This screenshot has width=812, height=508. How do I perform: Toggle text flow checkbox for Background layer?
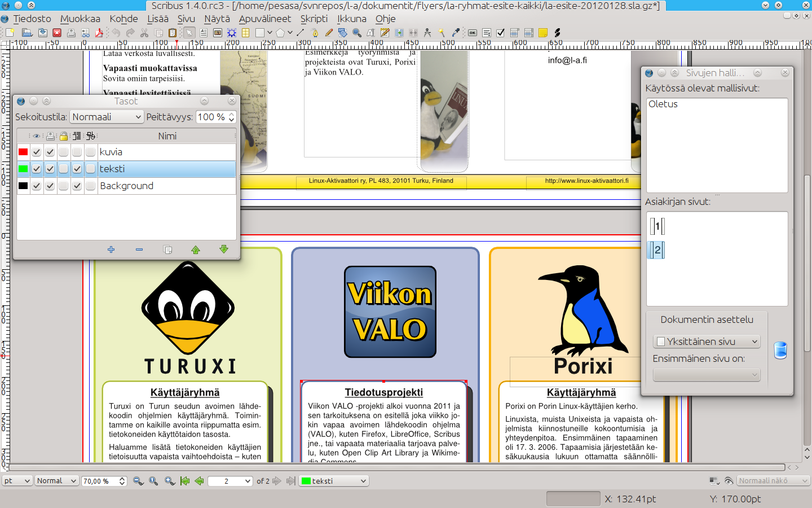pyautogui.click(x=77, y=186)
